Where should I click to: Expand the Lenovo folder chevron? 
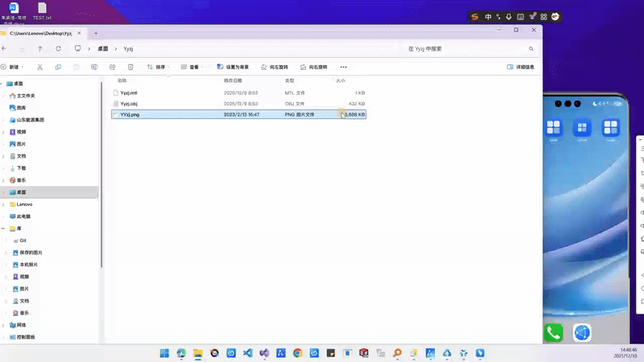(x=4, y=204)
